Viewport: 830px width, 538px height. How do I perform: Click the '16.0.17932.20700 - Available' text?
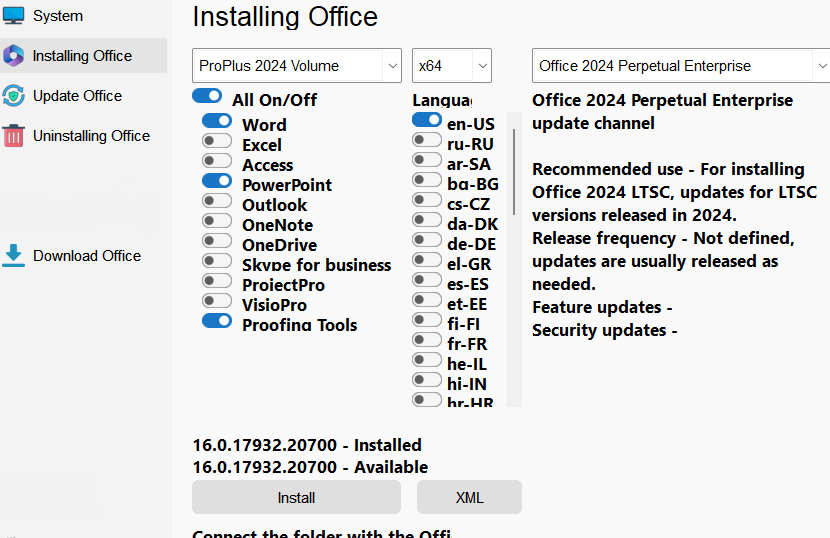[310, 467]
